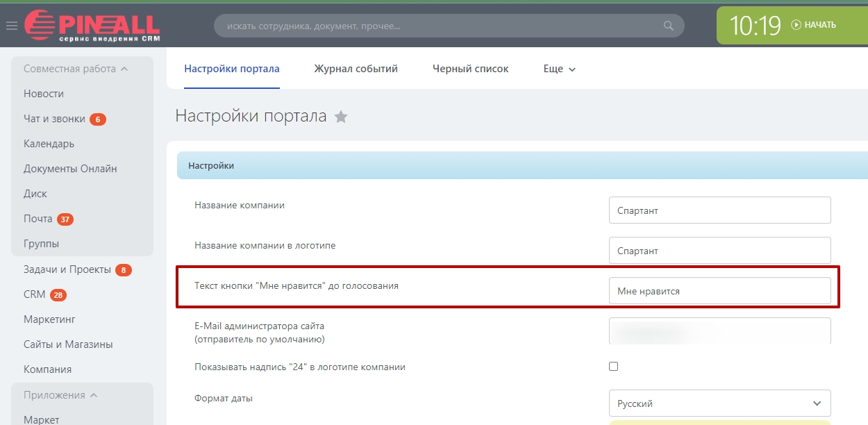Image resolution: width=868 pixels, height=425 pixels.
Task: Click the "Мне нравится" button text field
Action: pos(719,291)
